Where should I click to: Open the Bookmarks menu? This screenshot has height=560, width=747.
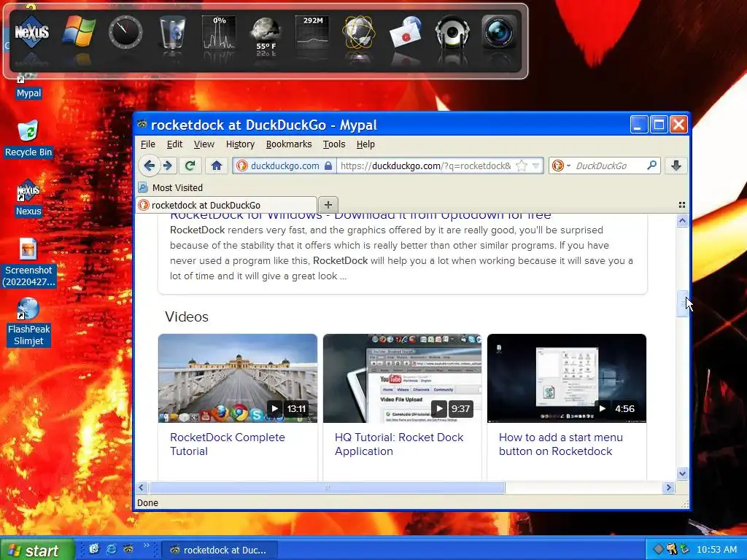pos(289,144)
